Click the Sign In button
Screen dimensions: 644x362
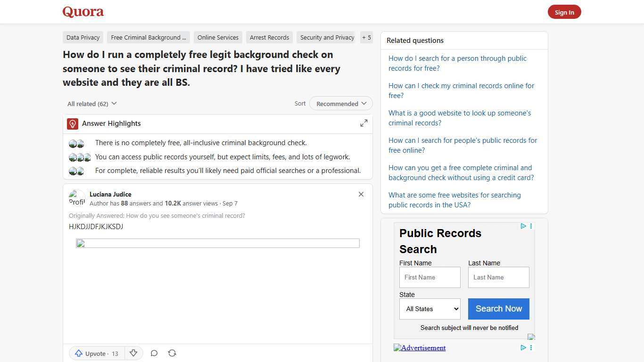pyautogui.click(x=564, y=12)
